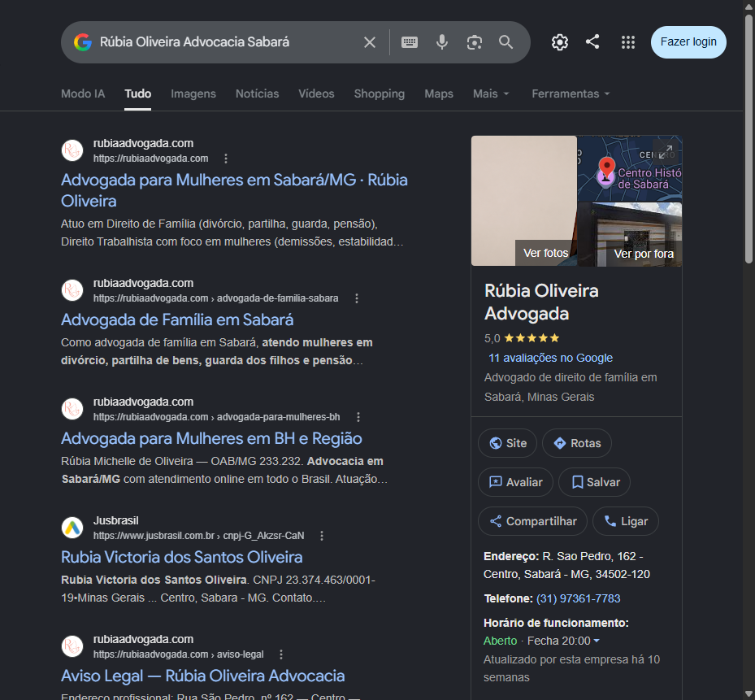Submit the search with the magnifier icon

point(506,42)
